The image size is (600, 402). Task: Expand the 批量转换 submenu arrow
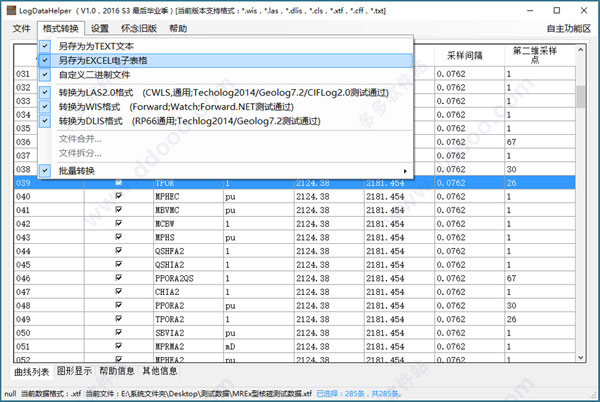click(x=405, y=171)
